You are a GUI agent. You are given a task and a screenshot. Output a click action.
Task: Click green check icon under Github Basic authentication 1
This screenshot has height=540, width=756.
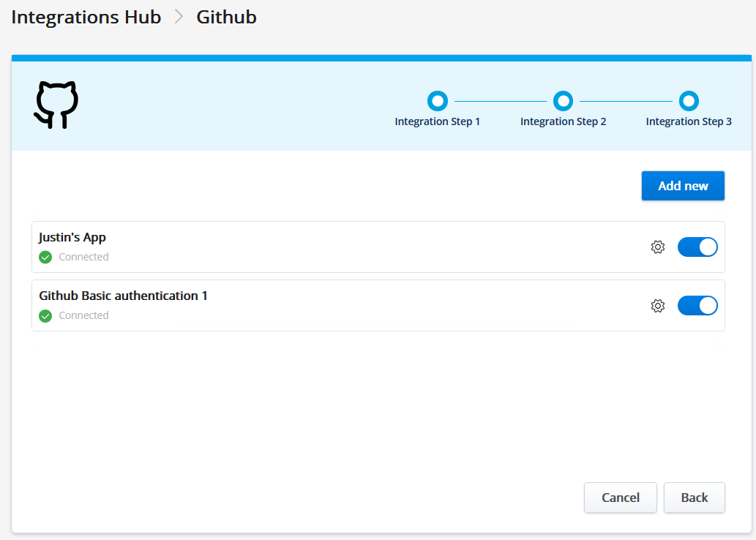(45, 315)
